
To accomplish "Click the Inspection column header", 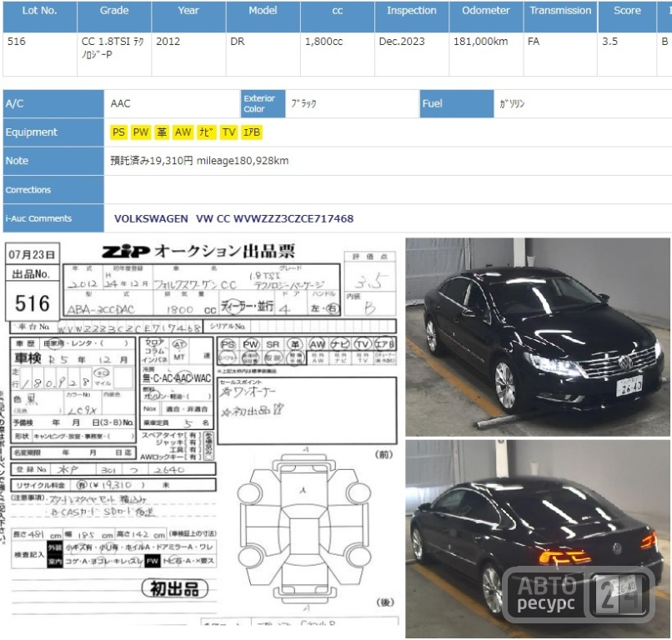I will (x=411, y=17).
